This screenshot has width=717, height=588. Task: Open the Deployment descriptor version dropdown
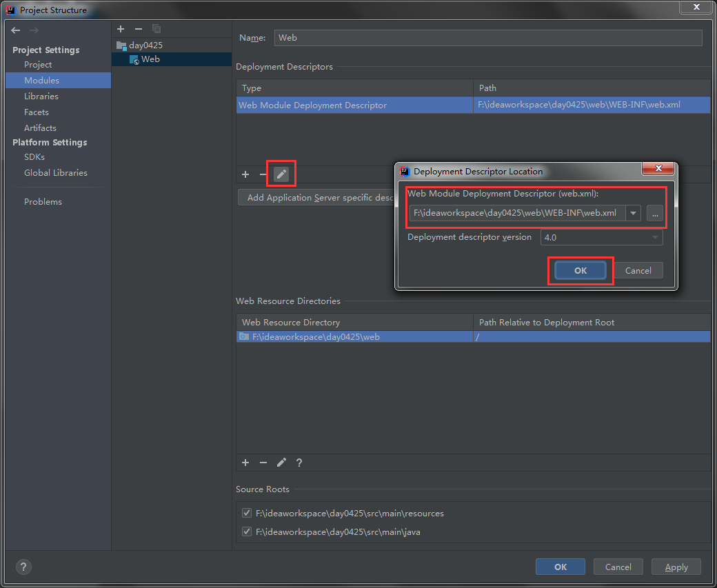[601, 237]
